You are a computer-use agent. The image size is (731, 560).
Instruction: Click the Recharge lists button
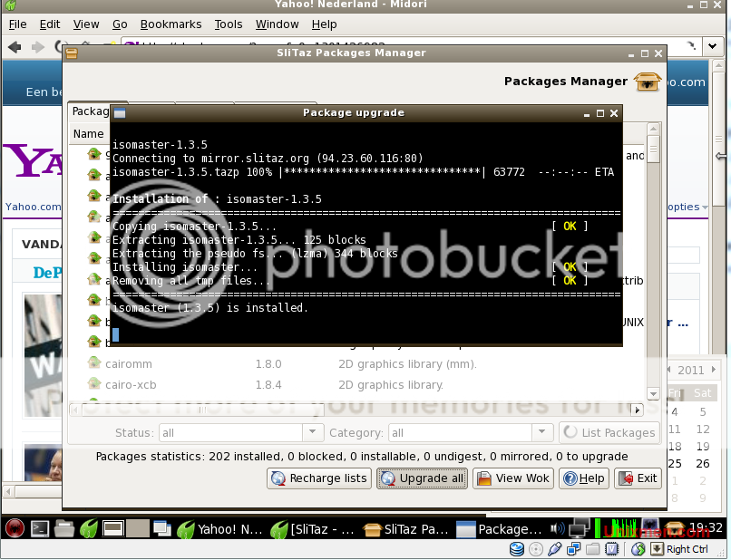pos(318,478)
